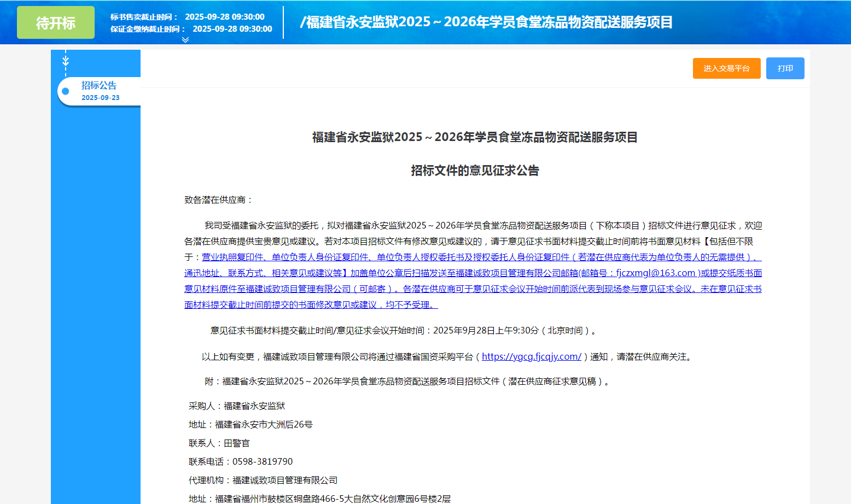Click the 地址：福建省永安市大洲后26号 line
Screen dimensions: 851x504
tap(250, 425)
